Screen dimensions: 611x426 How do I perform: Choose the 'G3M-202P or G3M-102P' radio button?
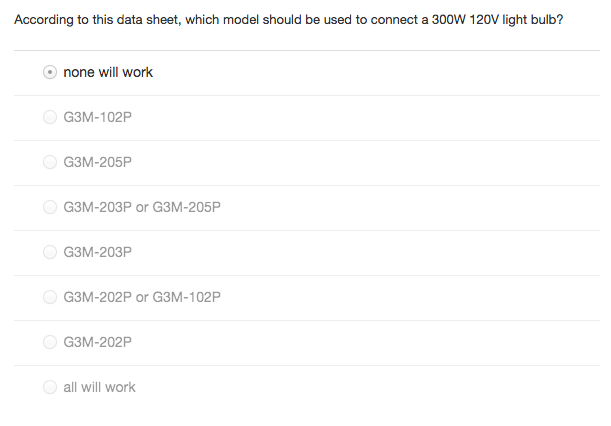[50, 298]
